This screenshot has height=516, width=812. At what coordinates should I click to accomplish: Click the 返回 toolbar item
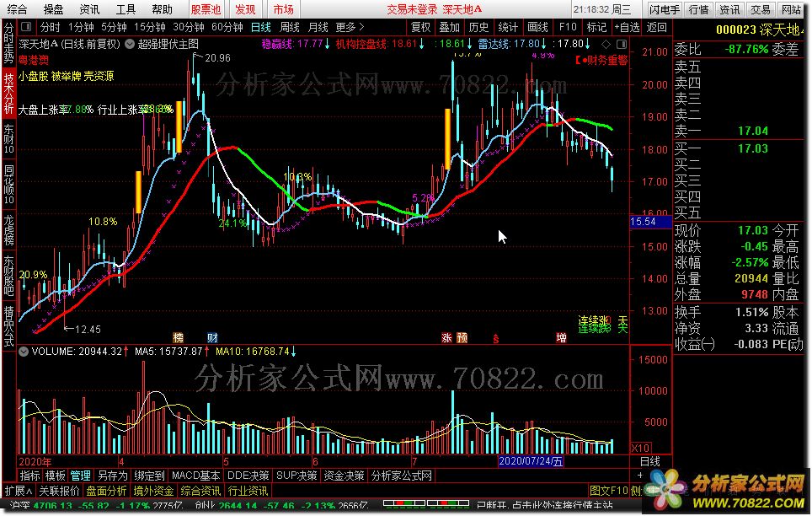click(x=657, y=27)
